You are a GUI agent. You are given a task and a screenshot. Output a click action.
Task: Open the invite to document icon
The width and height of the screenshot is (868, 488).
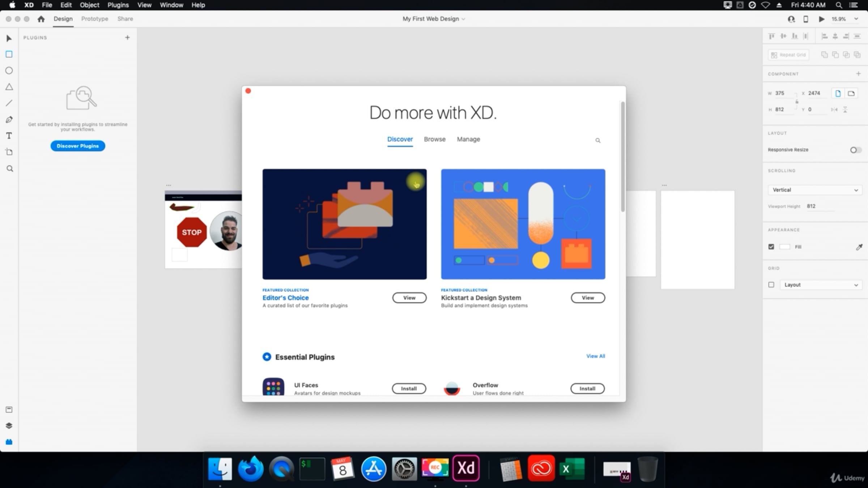tap(791, 19)
